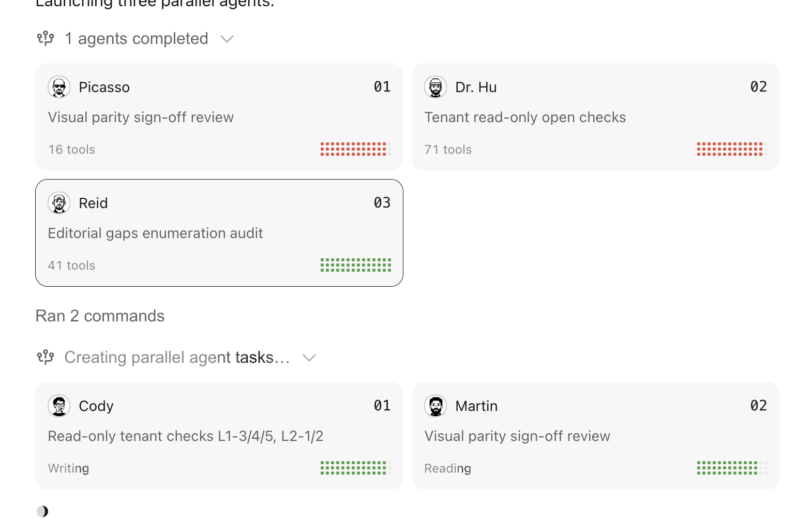Viewport: 812px width, 530px height.
Task: Expand the Ran 2 commands entry
Action: [x=100, y=316]
